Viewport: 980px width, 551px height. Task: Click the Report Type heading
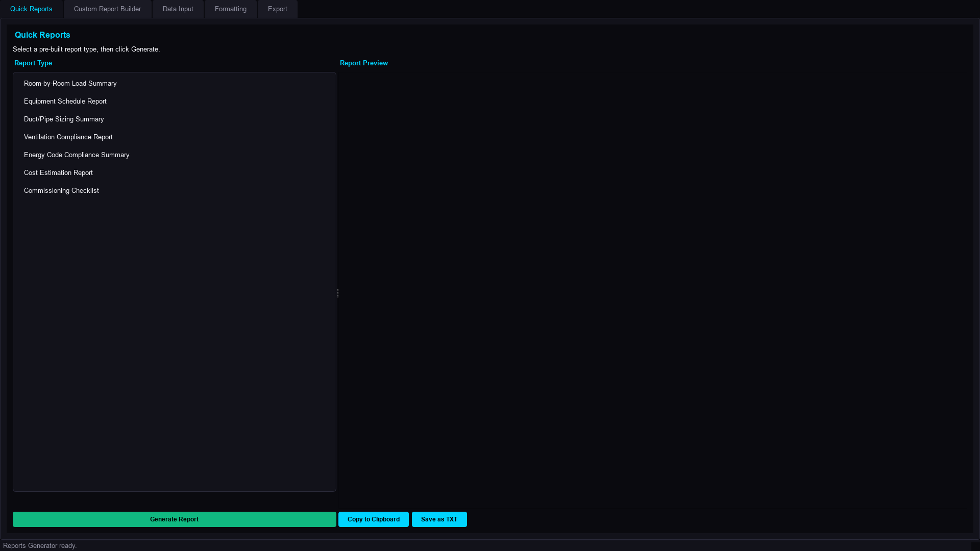tap(33, 63)
